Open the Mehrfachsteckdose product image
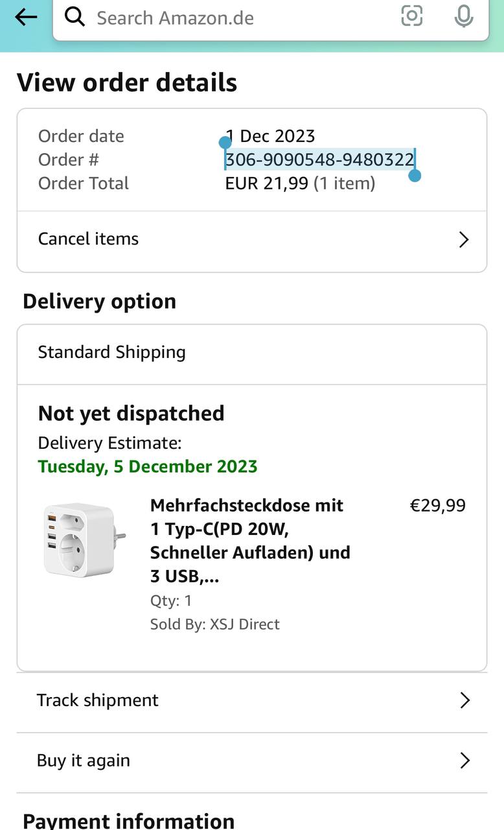504x830 pixels. click(x=84, y=540)
